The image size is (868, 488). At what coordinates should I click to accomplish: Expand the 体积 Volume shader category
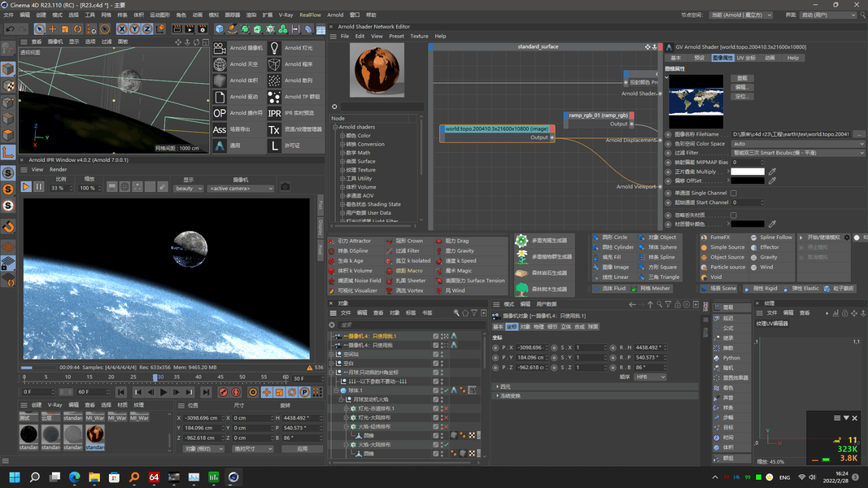point(342,187)
